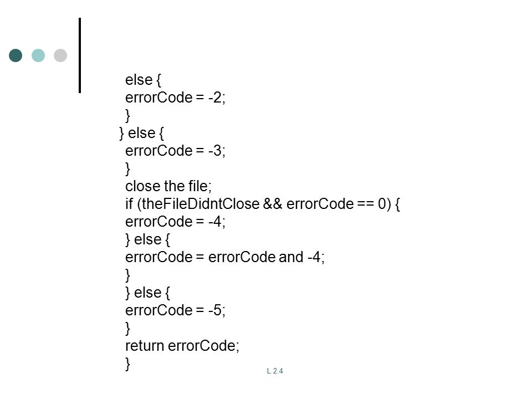Viewport: 532px width, 399px height.
Task: Click the vertical black divider bar
Action: click(x=80, y=55)
